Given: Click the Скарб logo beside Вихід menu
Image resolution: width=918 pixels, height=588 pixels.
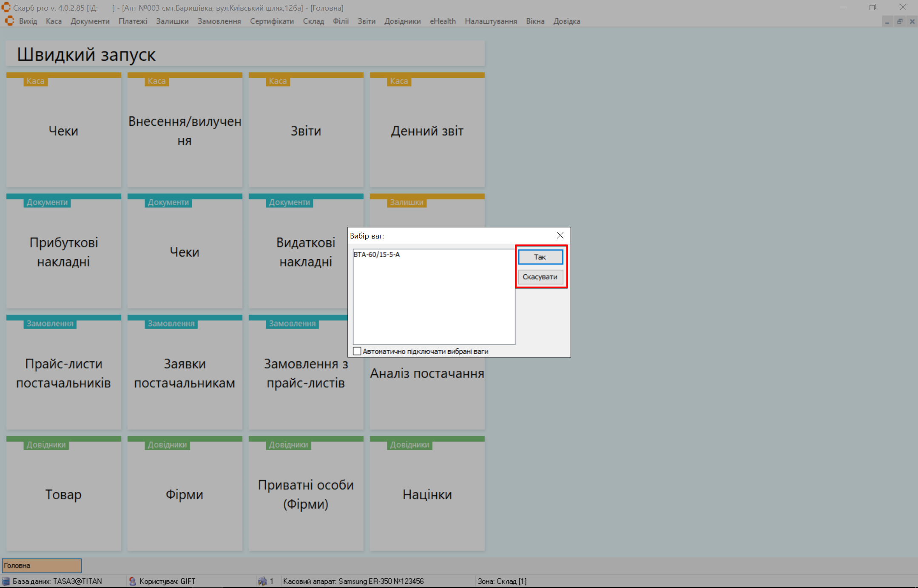Looking at the screenshot, I should pos(9,21).
